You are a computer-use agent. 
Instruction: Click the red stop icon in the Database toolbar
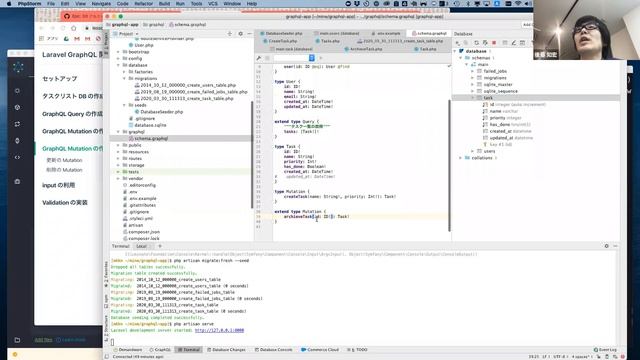[x=494, y=42]
